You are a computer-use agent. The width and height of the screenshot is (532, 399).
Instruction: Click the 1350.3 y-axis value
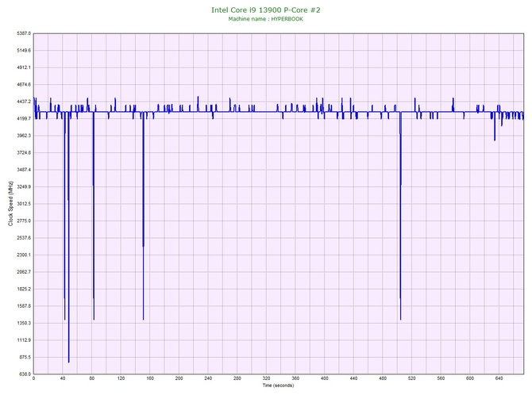click(24, 323)
